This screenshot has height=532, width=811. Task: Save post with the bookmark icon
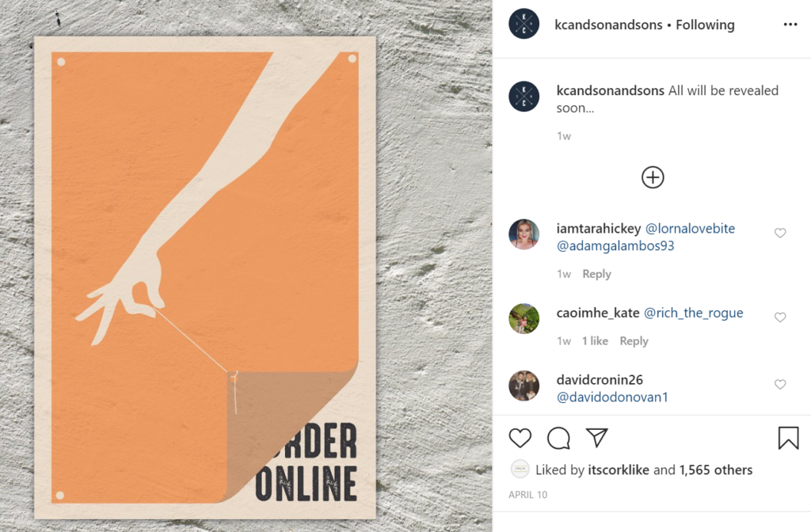click(x=788, y=437)
